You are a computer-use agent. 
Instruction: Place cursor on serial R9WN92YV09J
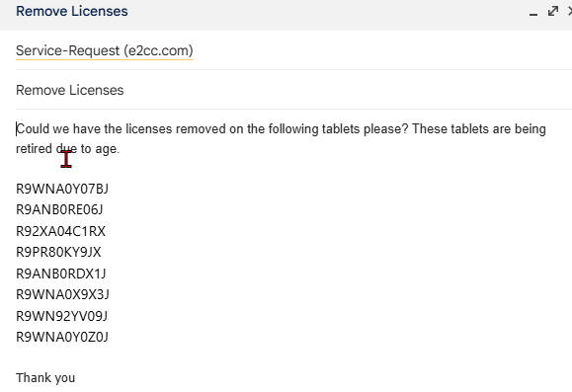[x=61, y=316]
